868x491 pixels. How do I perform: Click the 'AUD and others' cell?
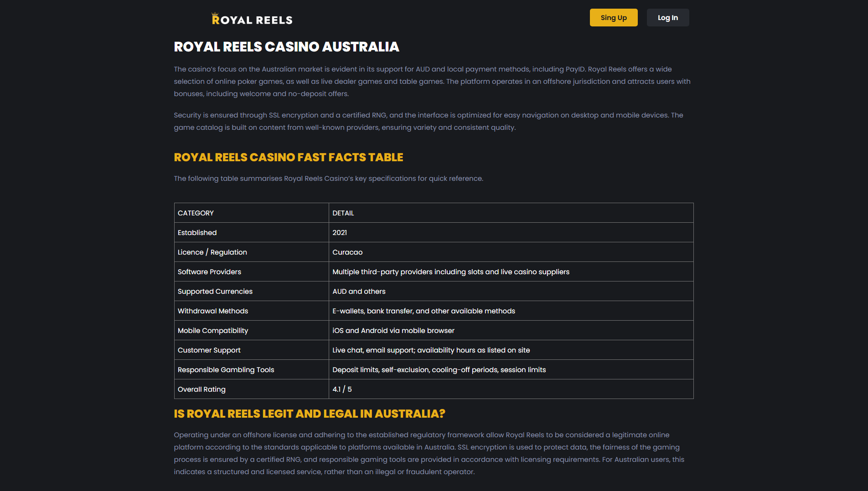coord(511,291)
